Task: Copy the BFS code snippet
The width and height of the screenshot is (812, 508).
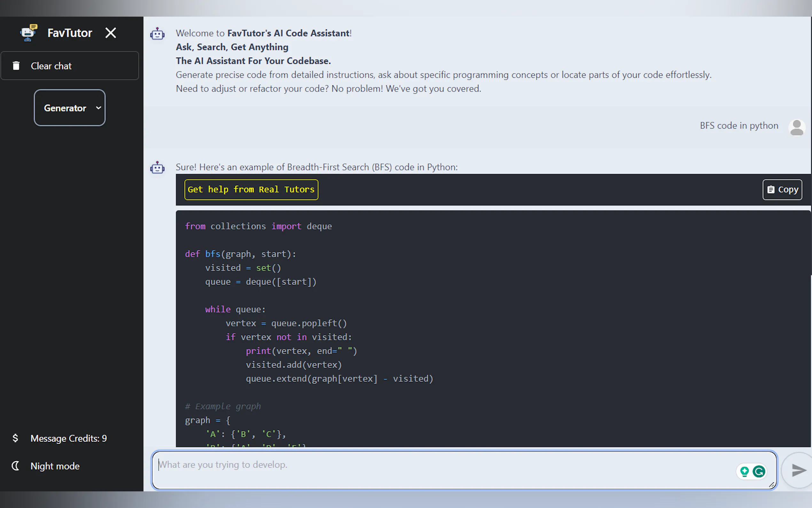Action: (x=782, y=190)
